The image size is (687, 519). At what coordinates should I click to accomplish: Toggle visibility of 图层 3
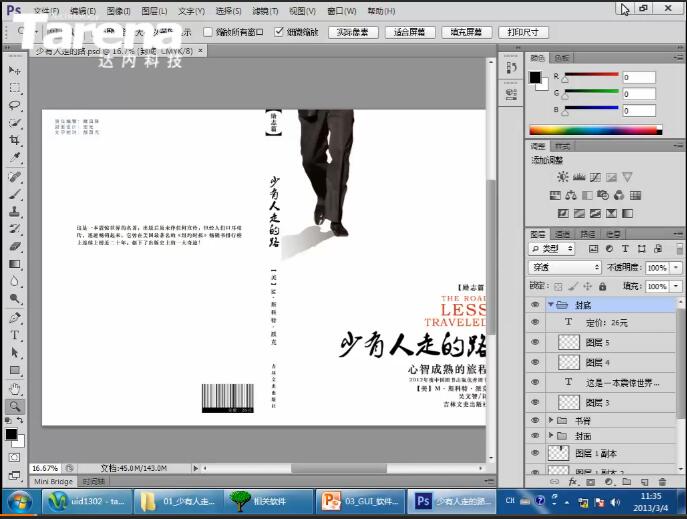click(535, 402)
